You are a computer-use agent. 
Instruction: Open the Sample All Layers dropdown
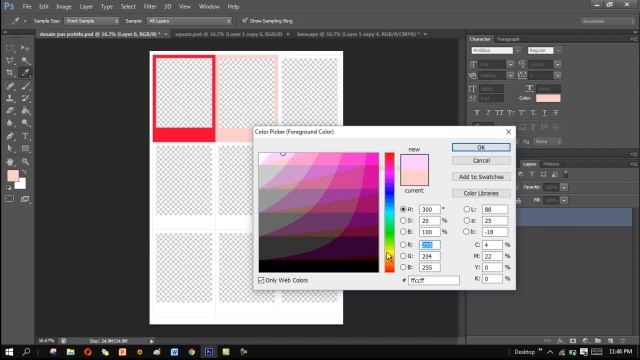point(189,21)
